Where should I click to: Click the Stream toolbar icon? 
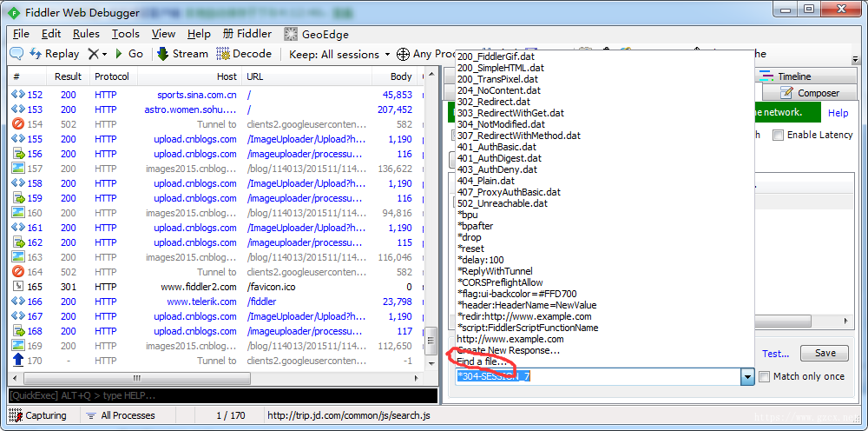pyautogui.click(x=163, y=54)
